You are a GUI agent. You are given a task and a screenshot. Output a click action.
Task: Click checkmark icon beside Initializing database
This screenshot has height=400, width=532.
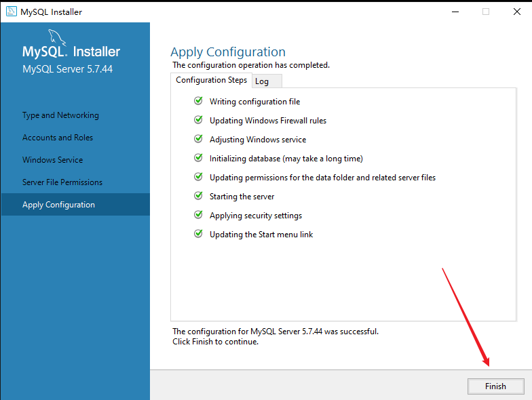[198, 157]
